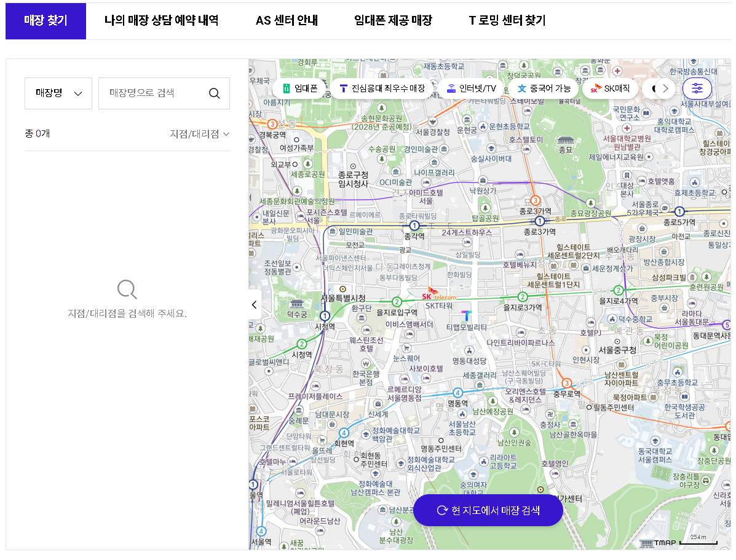Click the 동국대학교 서울캠퍼스 icon
736x560 pixels.
pos(655,441)
